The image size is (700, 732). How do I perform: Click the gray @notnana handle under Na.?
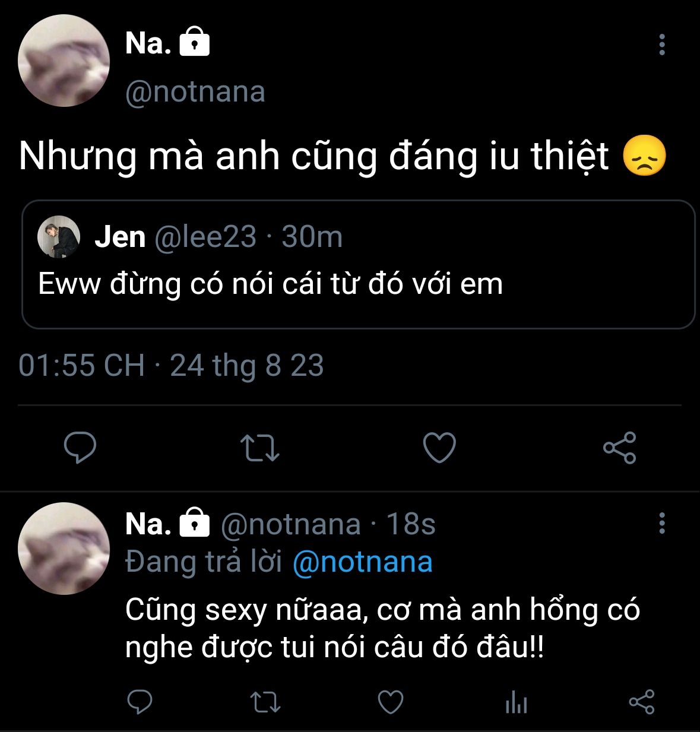point(195,92)
